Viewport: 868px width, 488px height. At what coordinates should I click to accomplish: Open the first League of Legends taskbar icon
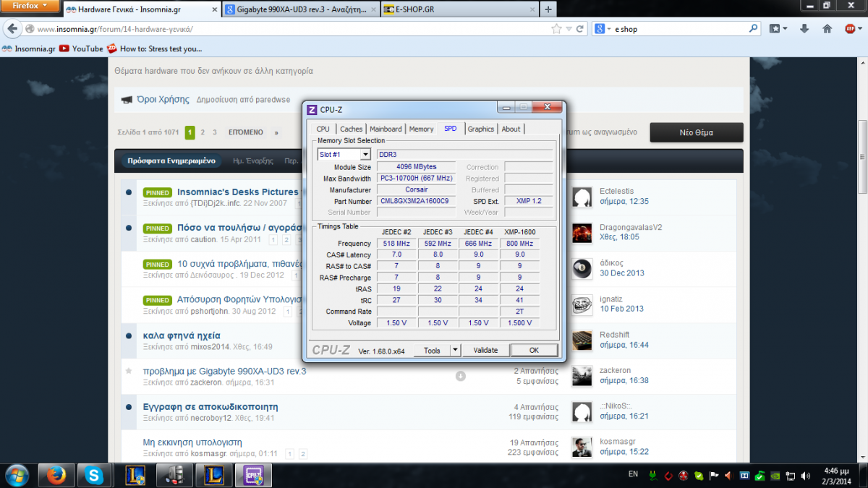tap(135, 475)
